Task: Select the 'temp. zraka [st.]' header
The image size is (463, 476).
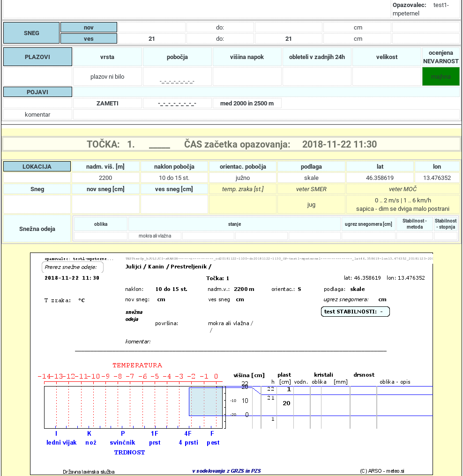Action: [243, 189]
